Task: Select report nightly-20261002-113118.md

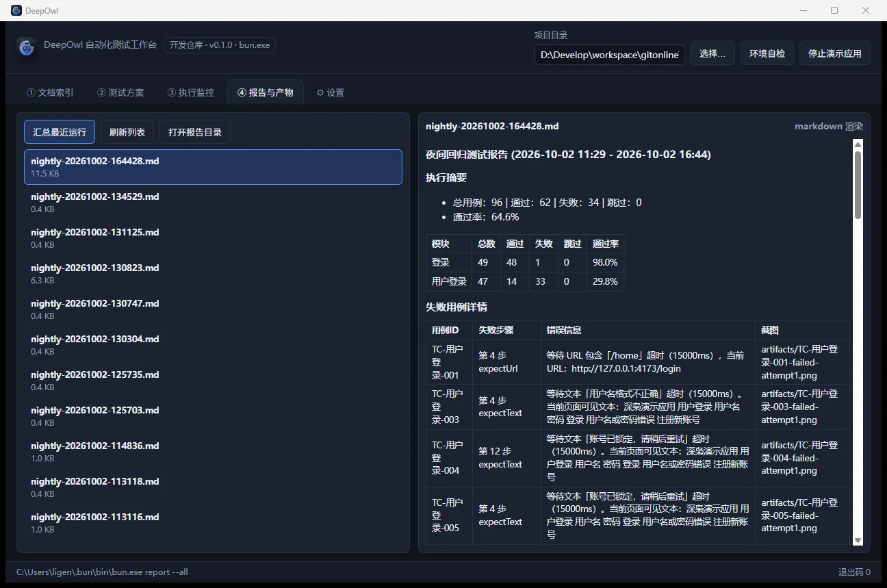Action: 213,487
